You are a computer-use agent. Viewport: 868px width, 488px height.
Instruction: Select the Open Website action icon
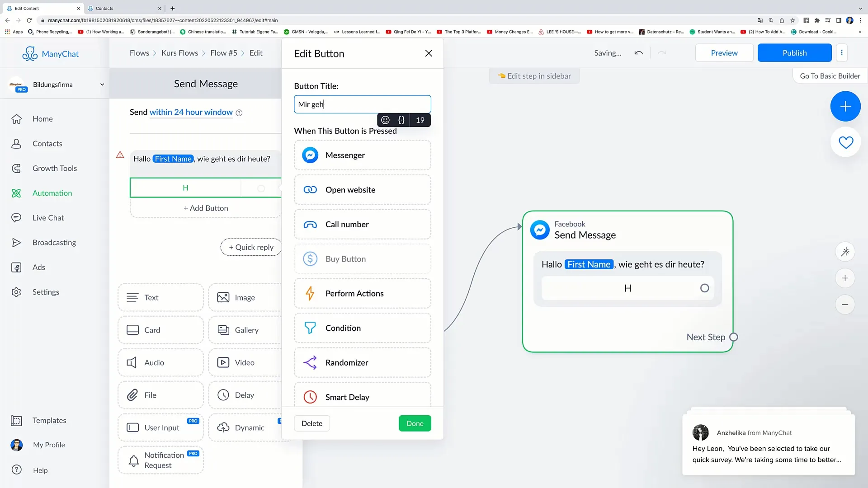click(x=309, y=189)
